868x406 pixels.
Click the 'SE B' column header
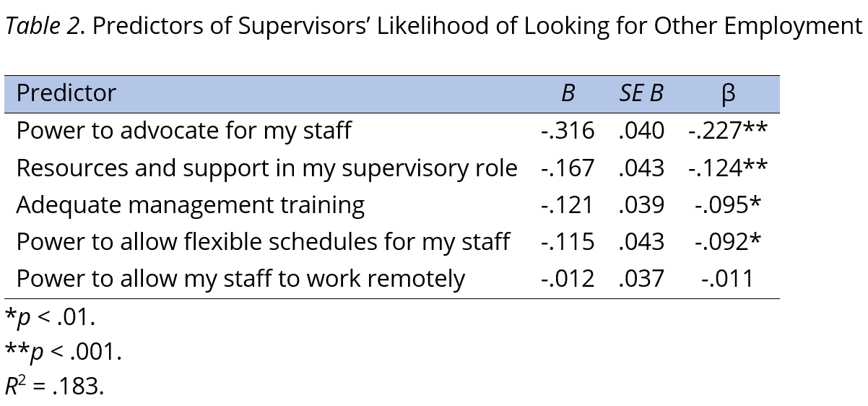click(641, 94)
